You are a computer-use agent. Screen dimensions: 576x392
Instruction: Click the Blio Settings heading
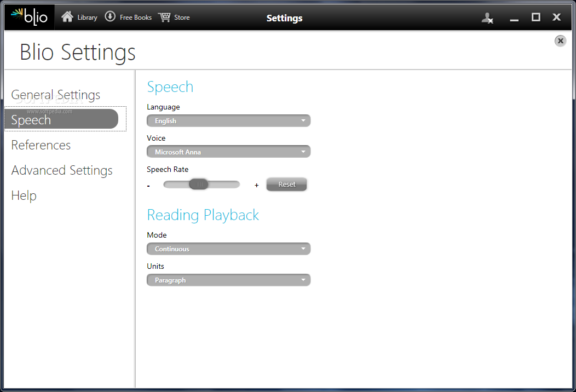coord(78,52)
